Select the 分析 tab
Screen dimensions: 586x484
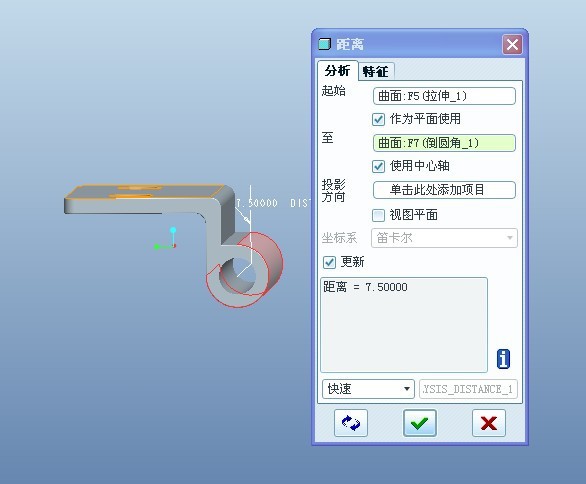pyautogui.click(x=337, y=70)
